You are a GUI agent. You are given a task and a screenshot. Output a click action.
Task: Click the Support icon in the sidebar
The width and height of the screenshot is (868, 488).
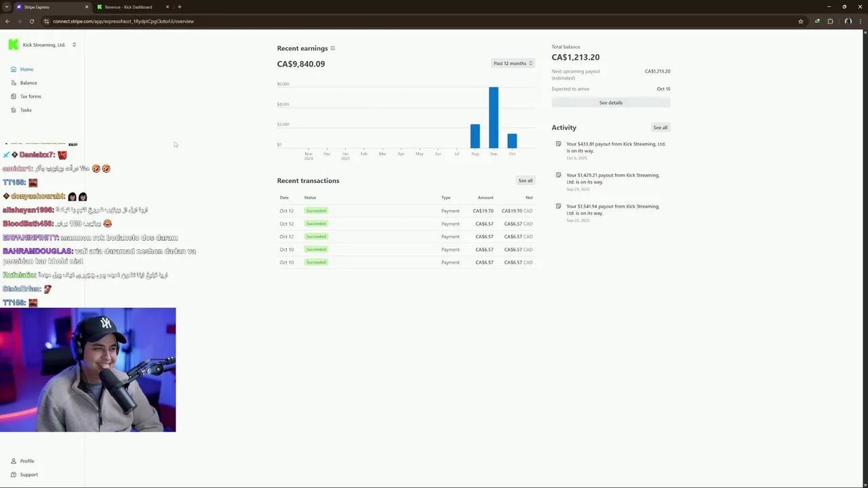pos(14,474)
